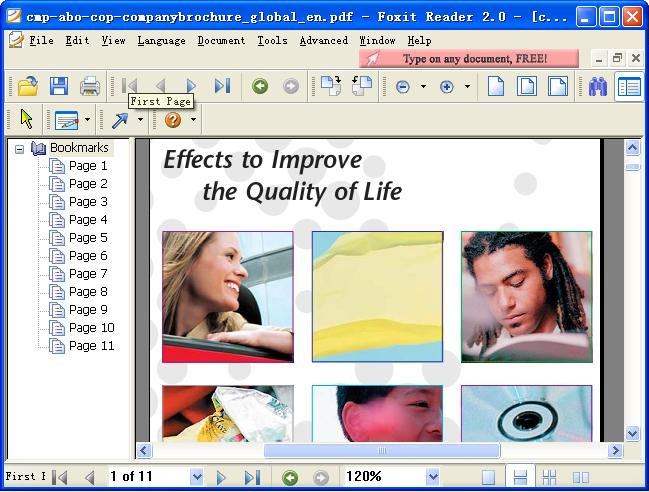
Task: Select the Page 7 bookmark
Action: pyautogui.click(x=88, y=274)
